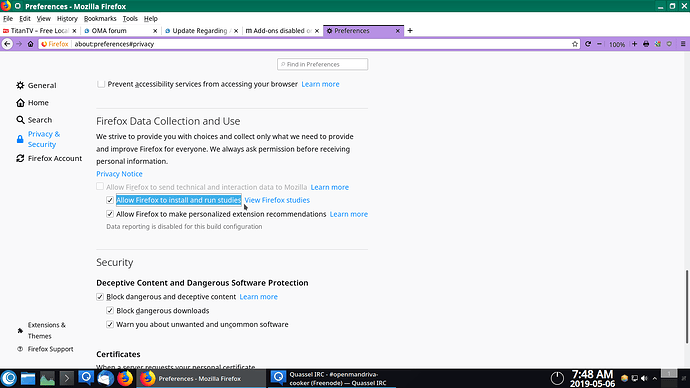690x388 pixels.
Task: Open the Help menu
Action: click(x=150, y=18)
